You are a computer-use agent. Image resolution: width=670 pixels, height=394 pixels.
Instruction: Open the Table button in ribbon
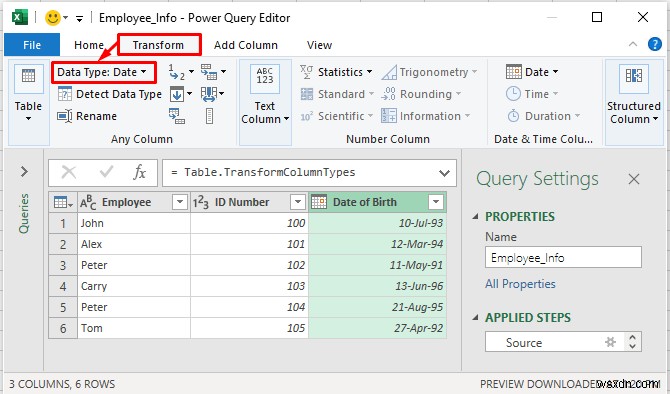point(29,93)
